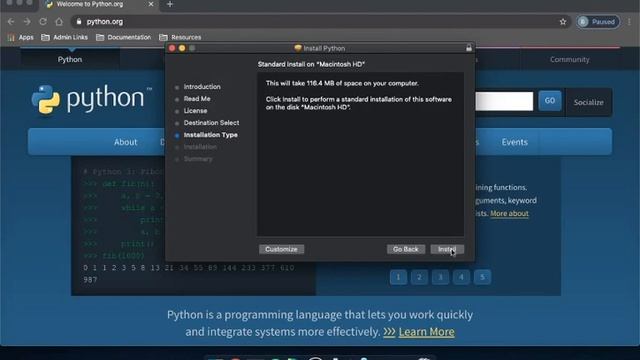Select slide 2 in the code carousel
Screen dimensions: 640x360
tap(419, 277)
